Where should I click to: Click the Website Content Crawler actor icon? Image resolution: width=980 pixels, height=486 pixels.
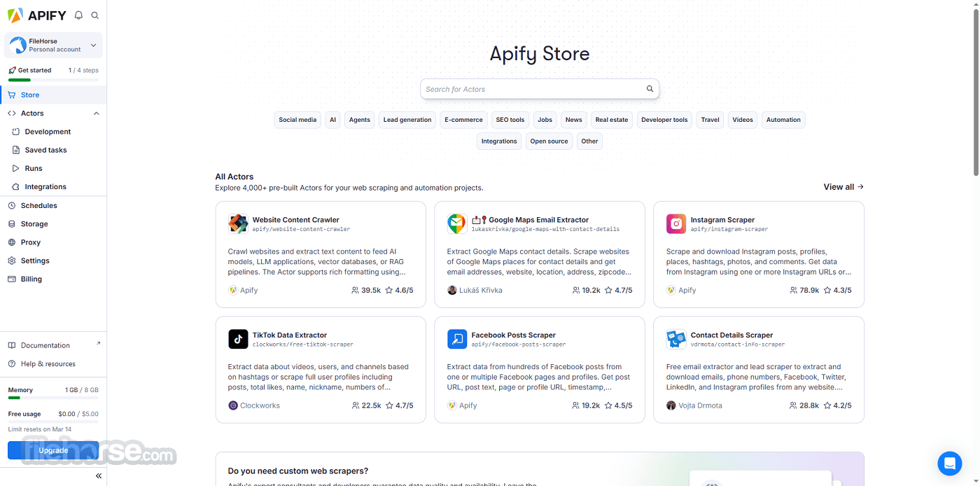[x=238, y=224]
